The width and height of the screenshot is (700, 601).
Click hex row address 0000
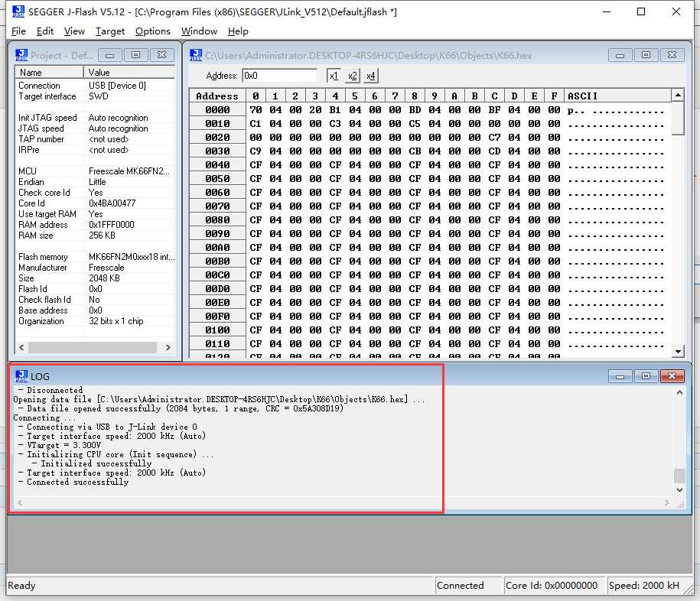(217, 110)
